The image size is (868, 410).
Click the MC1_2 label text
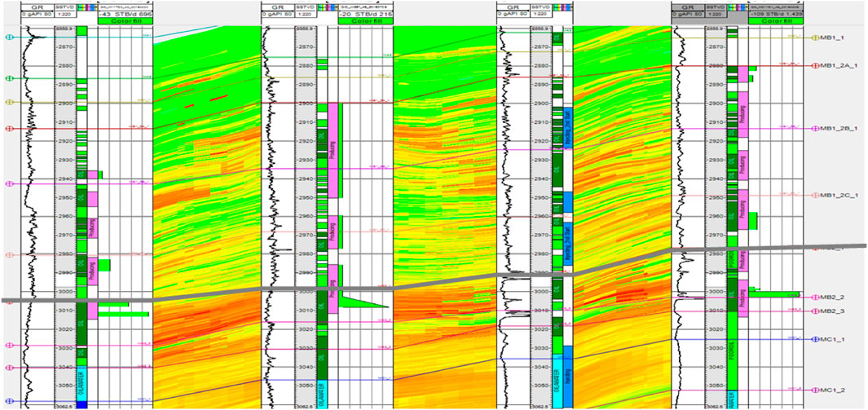pyautogui.click(x=831, y=390)
